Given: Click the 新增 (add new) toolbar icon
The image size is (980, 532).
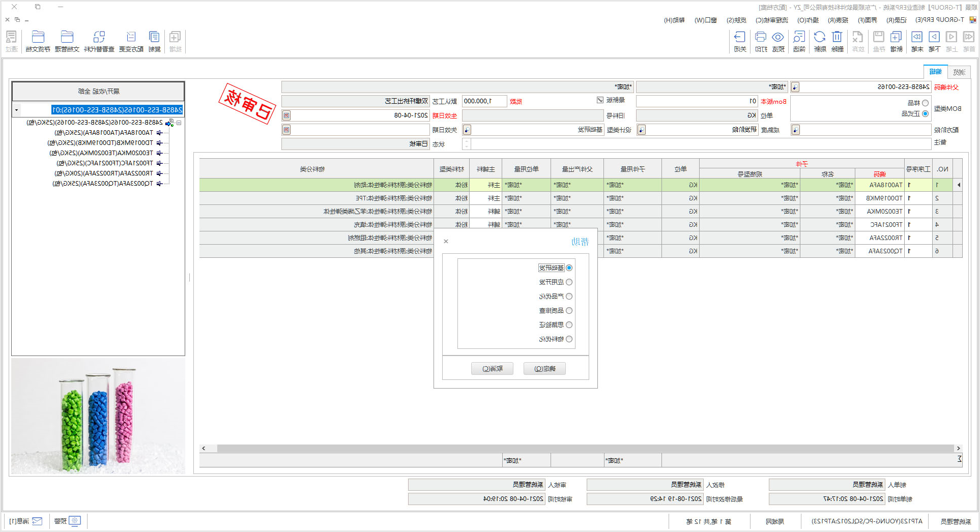Looking at the screenshot, I should [896, 41].
